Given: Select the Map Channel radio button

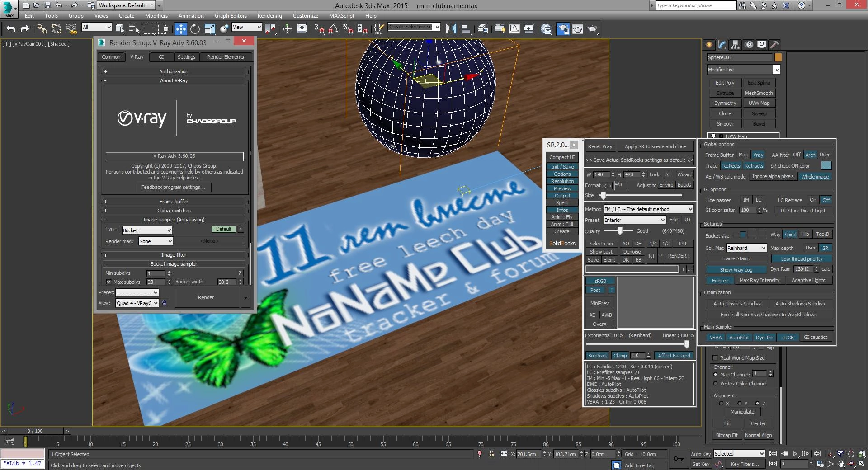Looking at the screenshot, I should 715,375.
